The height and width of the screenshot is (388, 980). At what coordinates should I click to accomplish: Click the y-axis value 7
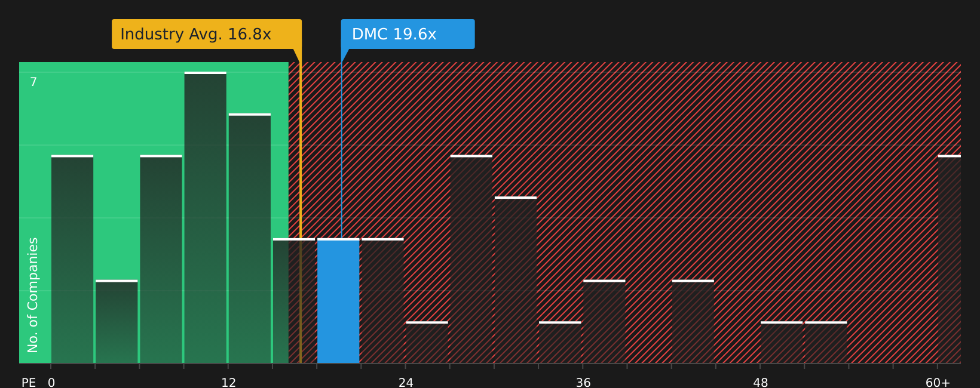(x=33, y=82)
